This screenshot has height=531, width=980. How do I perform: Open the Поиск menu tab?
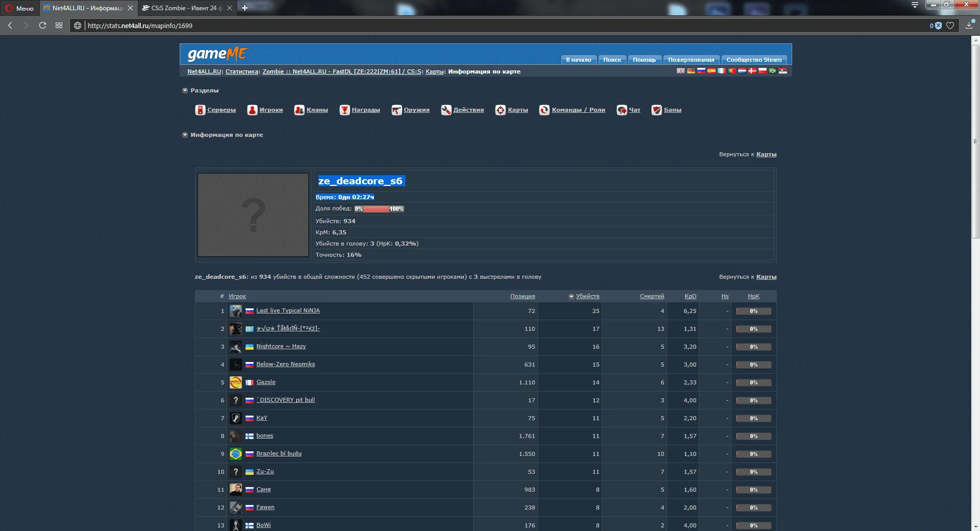(612, 60)
